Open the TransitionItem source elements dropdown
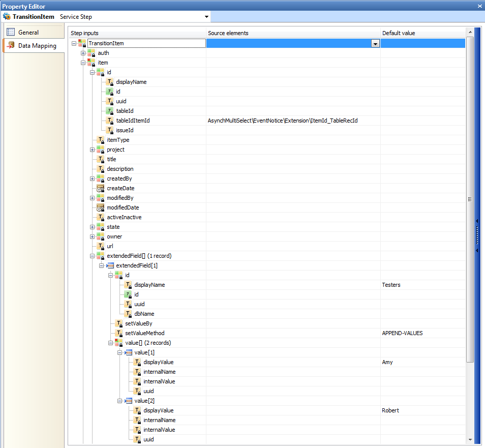Screen dimensions: 485x448 click(x=376, y=44)
